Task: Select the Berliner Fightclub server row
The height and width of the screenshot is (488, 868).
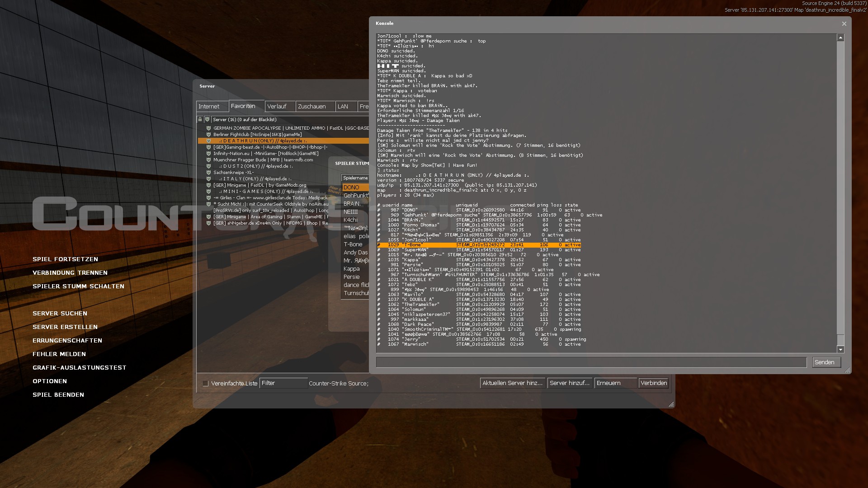Action: pyautogui.click(x=283, y=135)
